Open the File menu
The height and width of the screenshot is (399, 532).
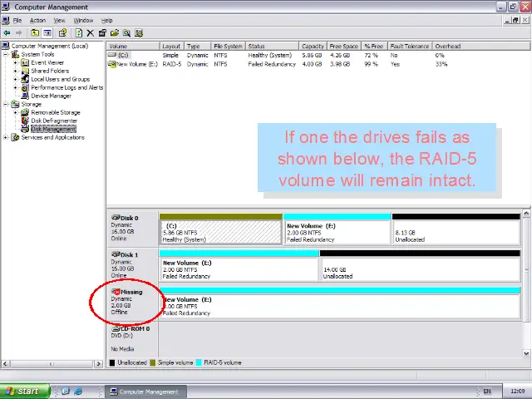pos(17,20)
